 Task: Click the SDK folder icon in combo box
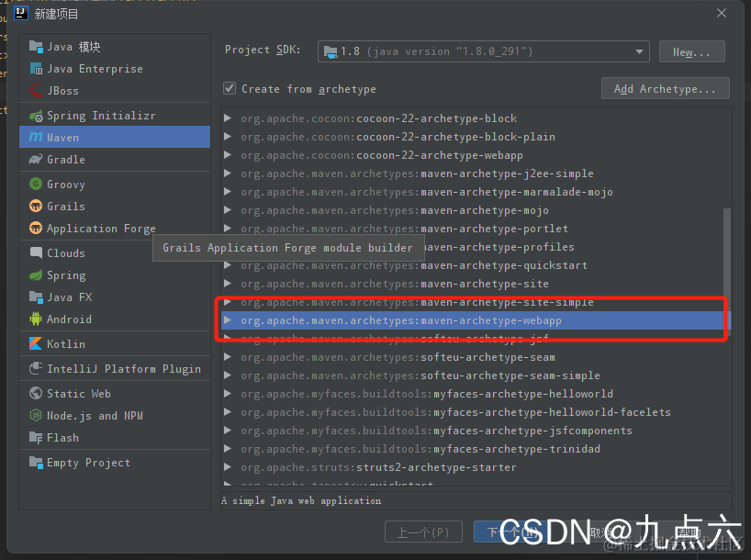point(331,51)
